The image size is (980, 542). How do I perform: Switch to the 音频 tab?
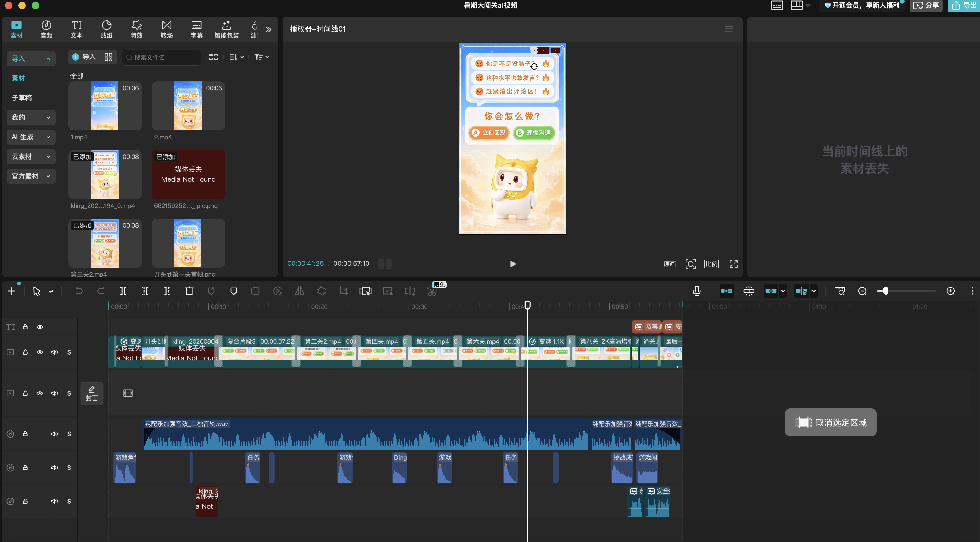[x=46, y=29]
